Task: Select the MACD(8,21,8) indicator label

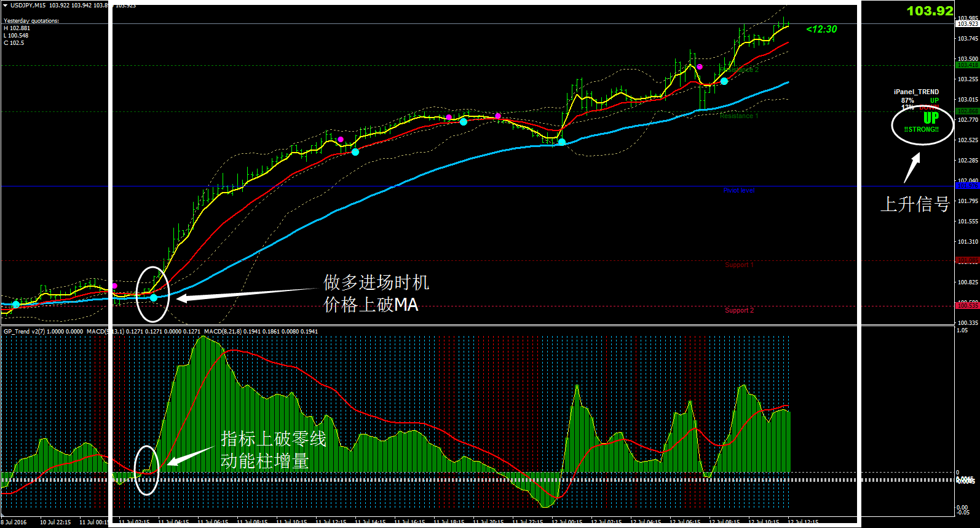Action: (223, 332)
